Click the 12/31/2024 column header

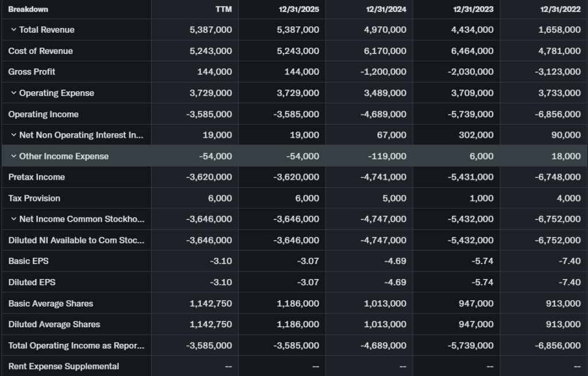coord(386,9)
